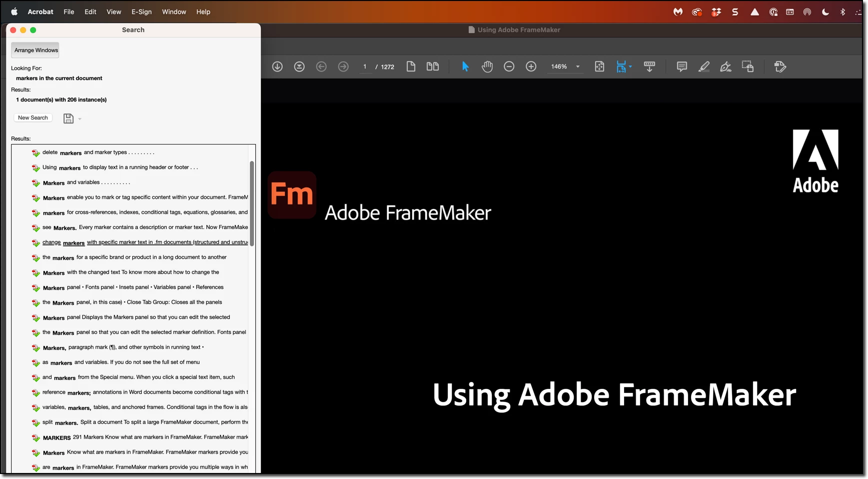Click the page number input field

coord(365,66)
